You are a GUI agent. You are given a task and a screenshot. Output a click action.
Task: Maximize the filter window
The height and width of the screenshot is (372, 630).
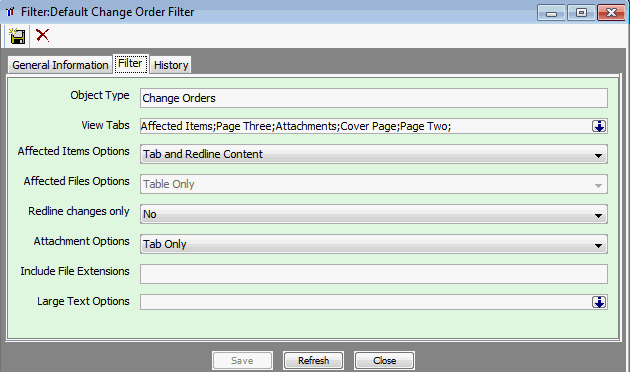(x=581, y=13)
